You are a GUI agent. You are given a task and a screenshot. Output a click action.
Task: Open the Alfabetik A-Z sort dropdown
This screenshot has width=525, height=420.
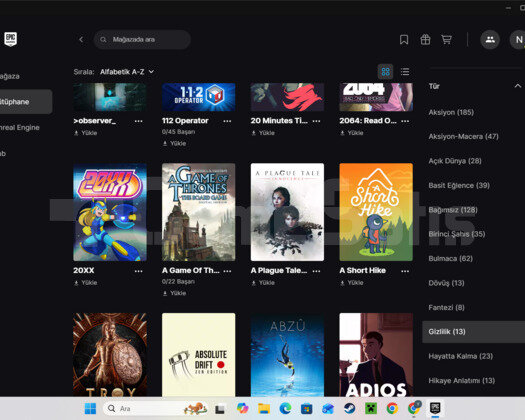click(x=127, y=72)
